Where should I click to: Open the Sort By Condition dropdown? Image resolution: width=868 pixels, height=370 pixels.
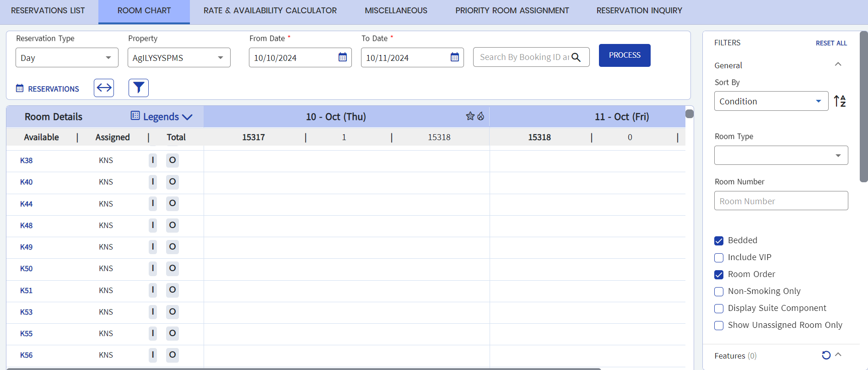point(771,101)
